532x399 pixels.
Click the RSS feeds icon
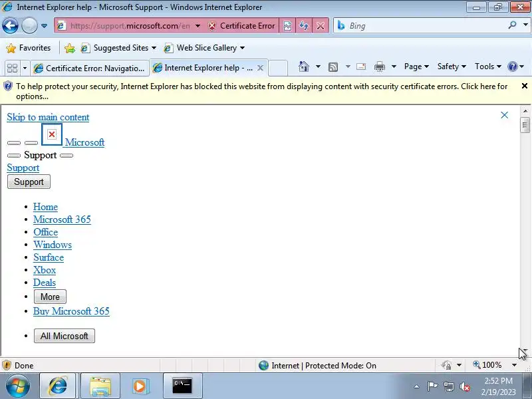pyautogui.click(x=333, y=67)
